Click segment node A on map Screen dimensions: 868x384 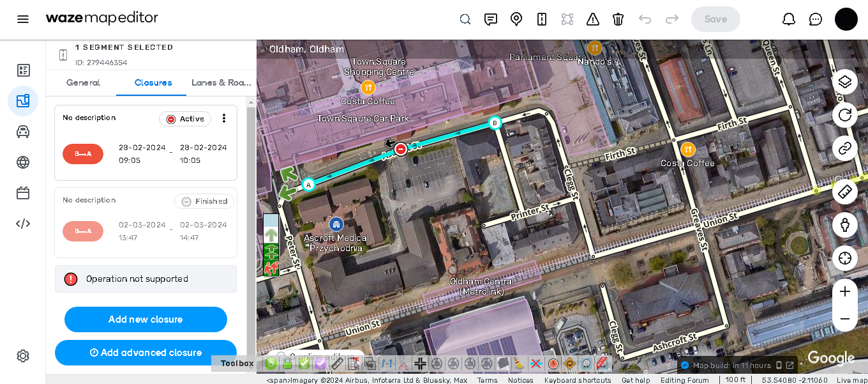(x=308, y=185)
